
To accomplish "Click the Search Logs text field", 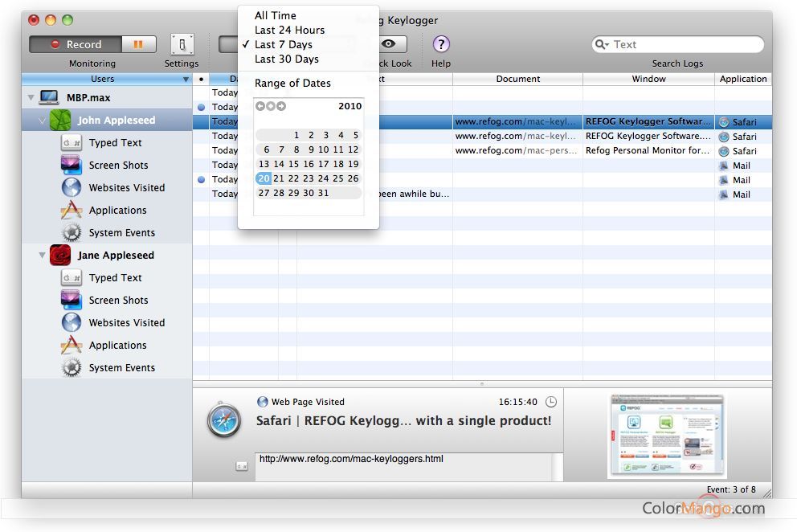I will (678, 44).
